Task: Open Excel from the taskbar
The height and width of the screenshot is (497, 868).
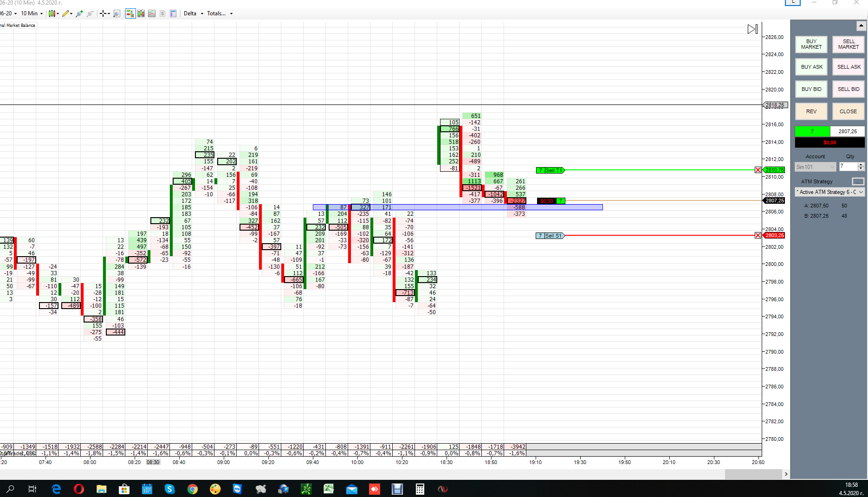Action: (x=329, y=489)
